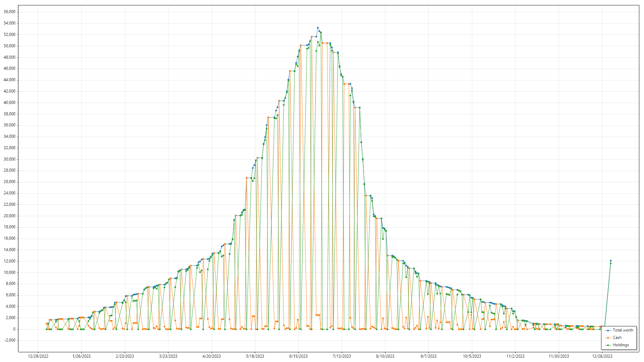Click the 36,000 y-axis label

click(x=9, y=125)
